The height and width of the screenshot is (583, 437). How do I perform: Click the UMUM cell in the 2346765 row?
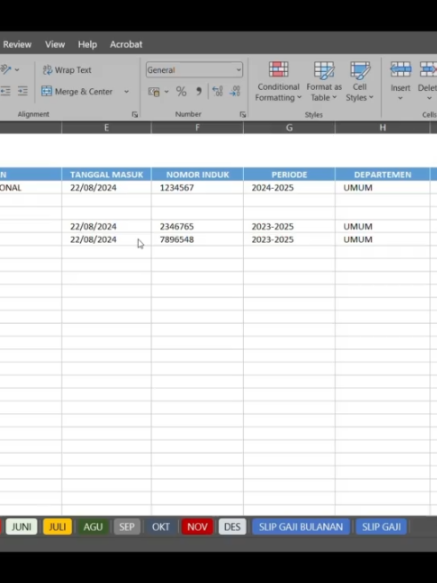383,226
